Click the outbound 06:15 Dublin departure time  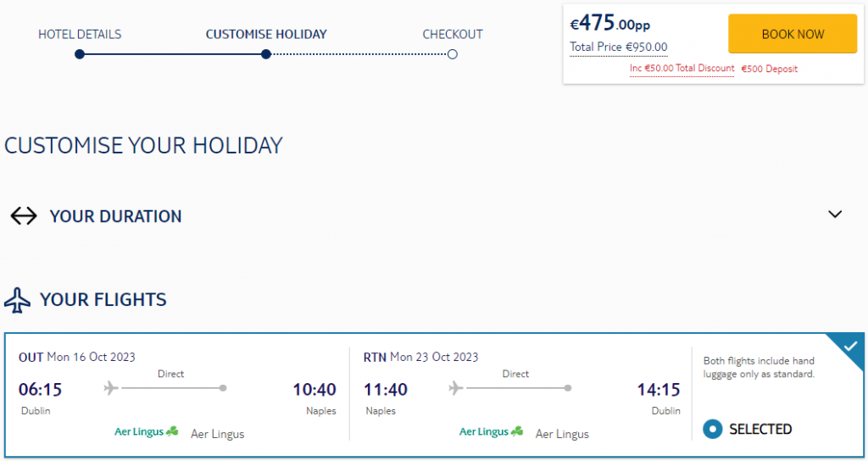pos(41,389)
